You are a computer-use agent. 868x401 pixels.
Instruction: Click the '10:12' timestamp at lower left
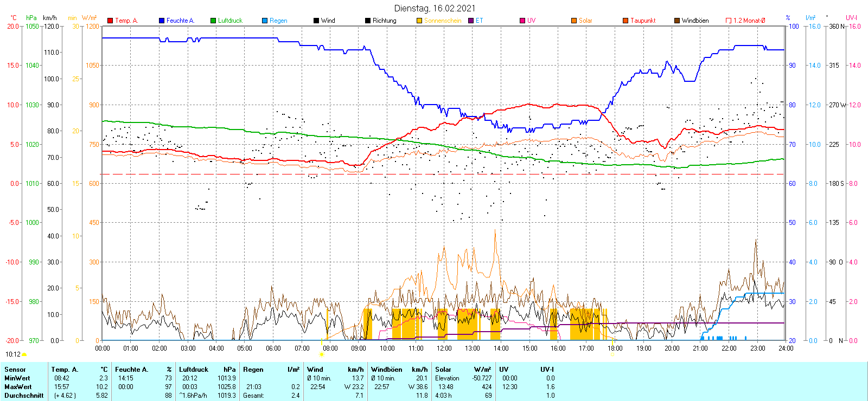[13, 354]
